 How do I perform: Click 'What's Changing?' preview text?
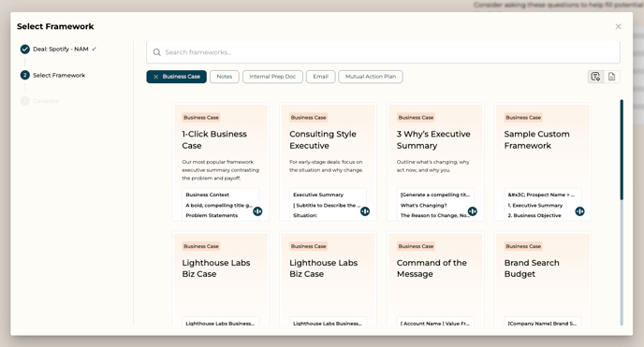pos(423,205)
